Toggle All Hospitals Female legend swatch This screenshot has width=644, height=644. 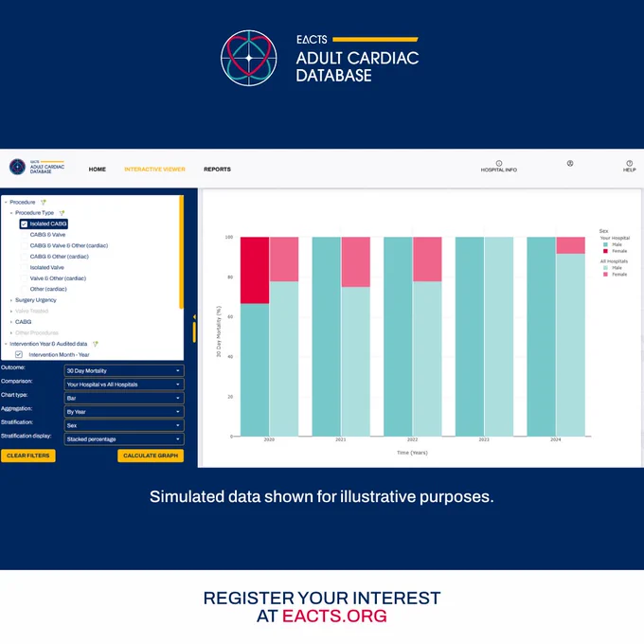click(x=605, y=275)
